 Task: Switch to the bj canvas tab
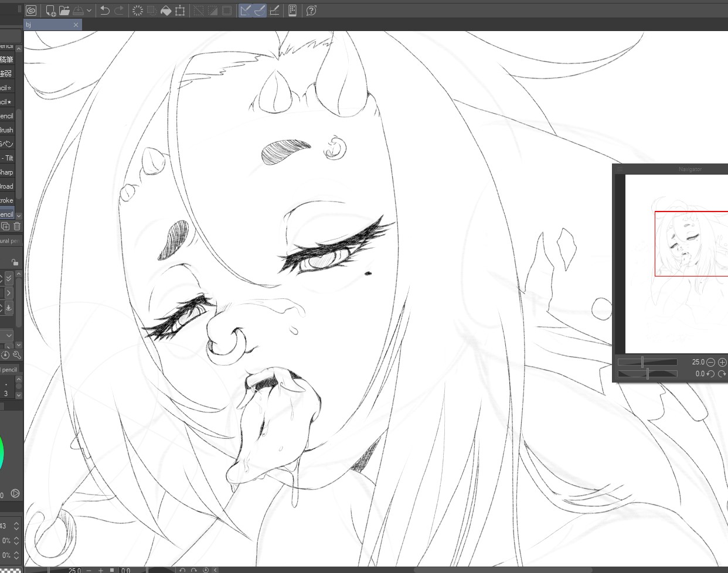(x=47, y=25)
